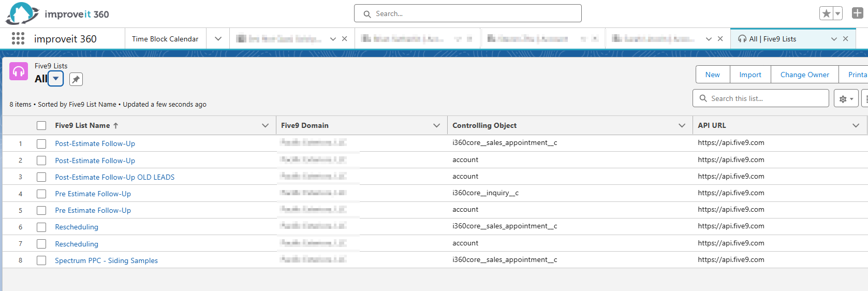The image size is (868, 291).
Task: Tick the select-all rows checkbox
Action: tap(41, 125)
